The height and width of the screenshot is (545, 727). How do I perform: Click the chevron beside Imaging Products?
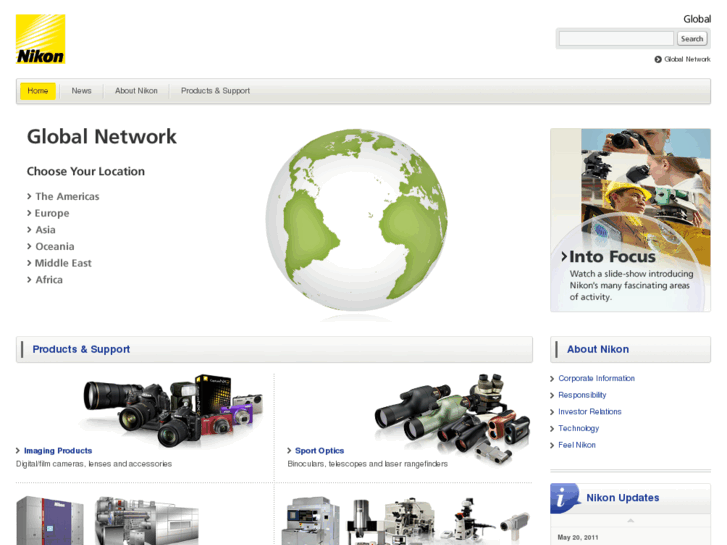coord(18,450)
